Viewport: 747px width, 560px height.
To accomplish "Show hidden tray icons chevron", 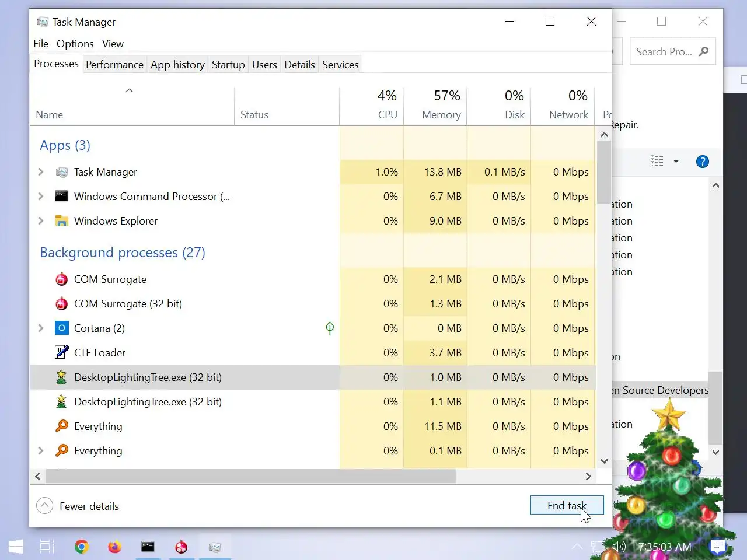I will tap(577, 547).
